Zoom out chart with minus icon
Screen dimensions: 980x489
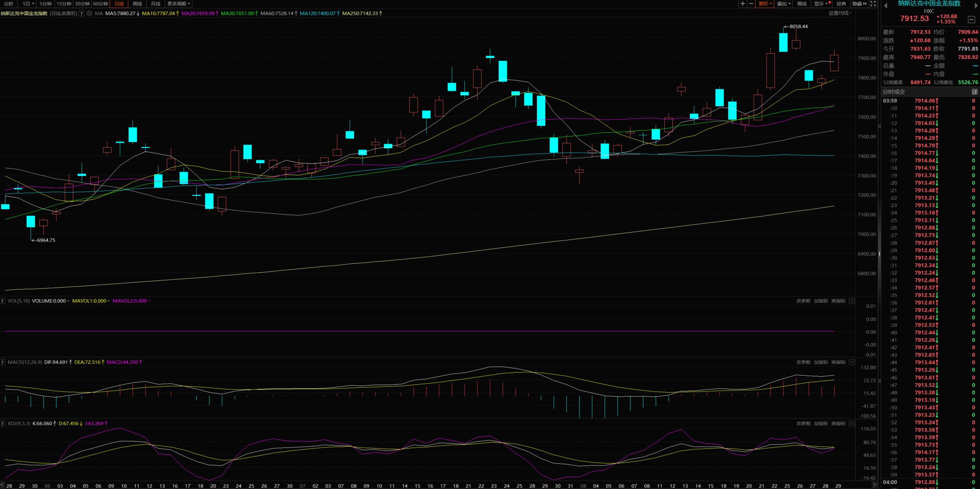pyautogui.click(x=751, y=4)
